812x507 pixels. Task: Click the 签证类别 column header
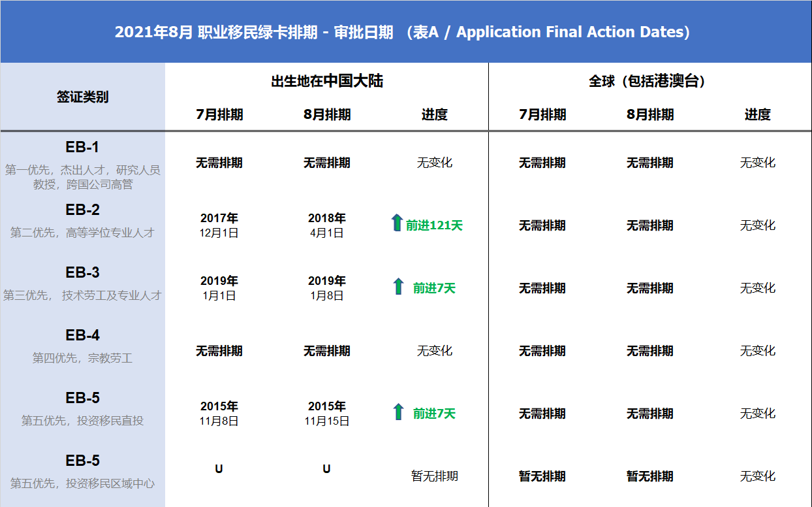pos(82,97)
